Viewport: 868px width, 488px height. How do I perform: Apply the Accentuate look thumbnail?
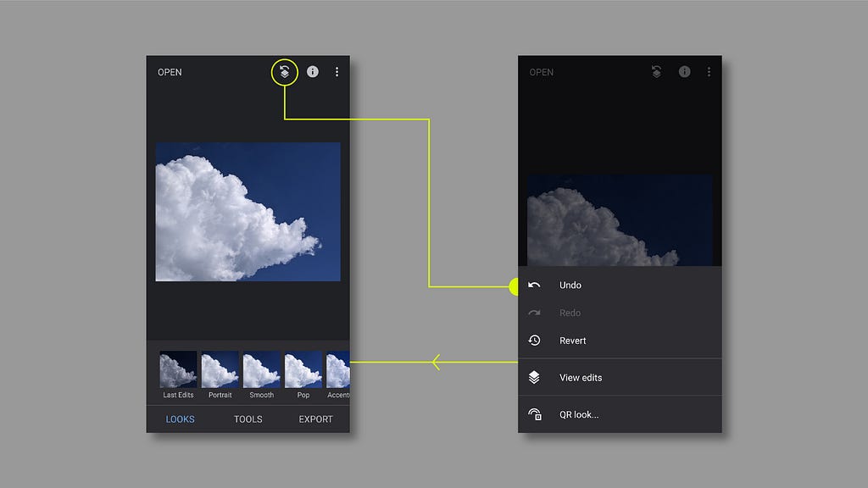337,369
